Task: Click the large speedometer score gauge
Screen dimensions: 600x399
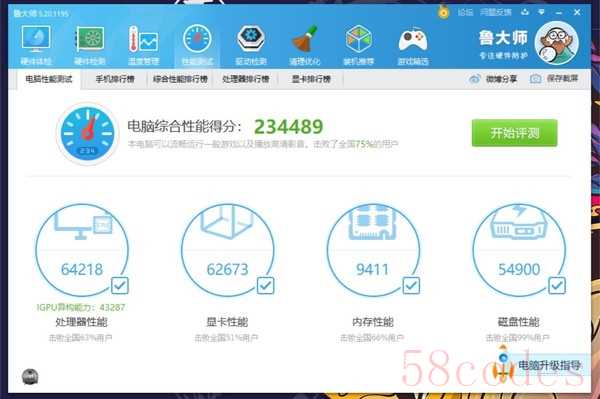Action: [87, 134]
